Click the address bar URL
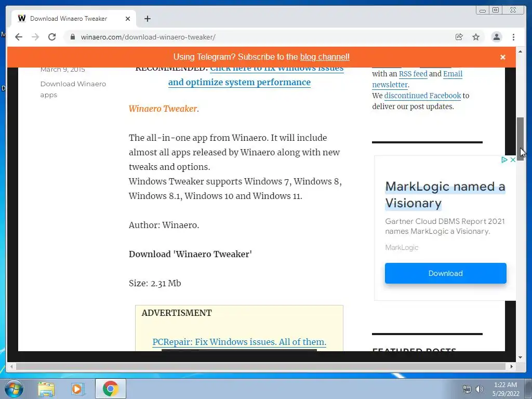This screenshot has width=532, height=399. pos(148,37)
